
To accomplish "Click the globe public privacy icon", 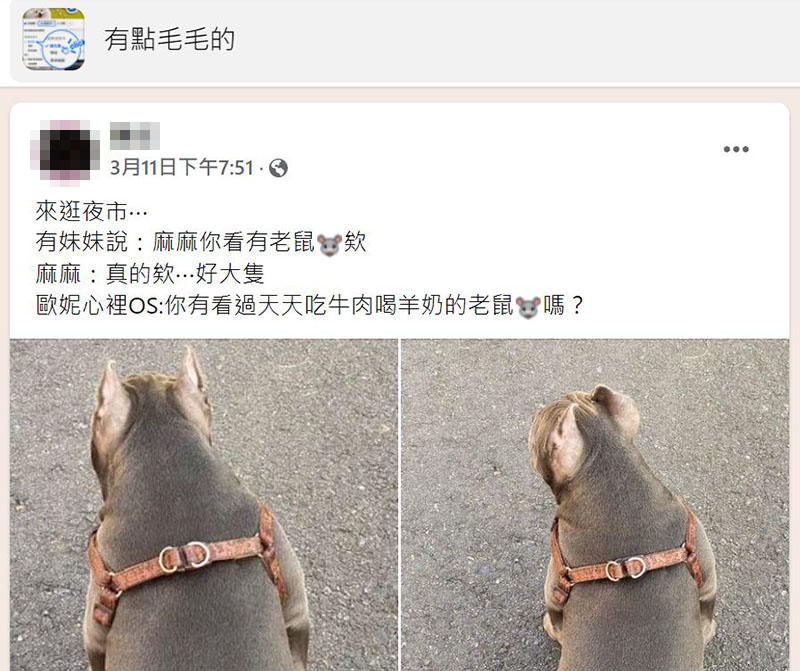I will coord(278,168).
